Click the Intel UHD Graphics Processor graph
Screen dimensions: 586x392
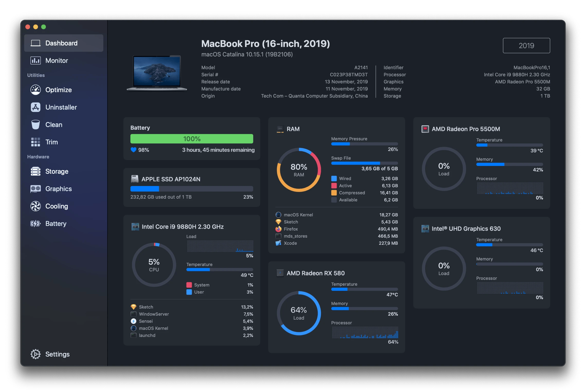pos(510,288)
